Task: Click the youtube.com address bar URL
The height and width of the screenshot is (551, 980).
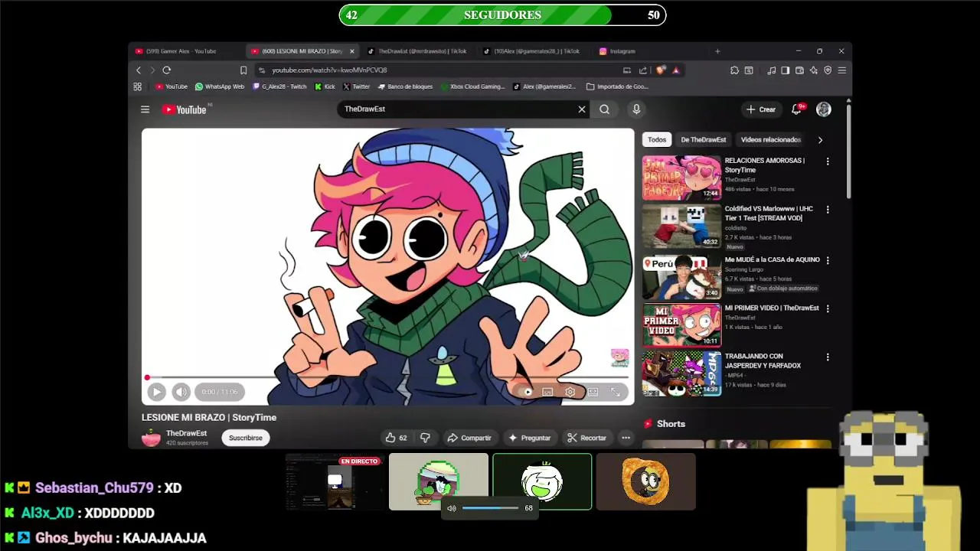Action: click(329, 70)
